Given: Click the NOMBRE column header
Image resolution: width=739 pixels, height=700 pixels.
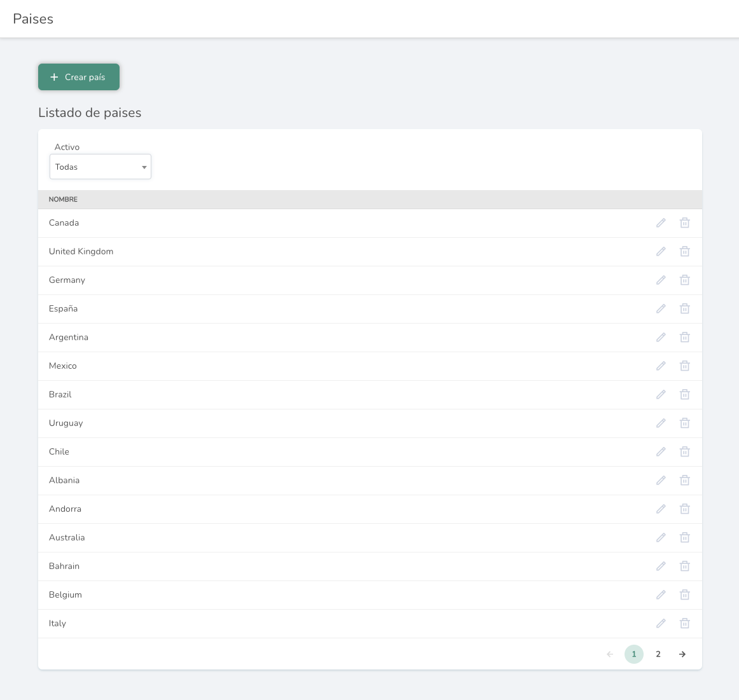Looking at the screenshot, I should 63,199.
